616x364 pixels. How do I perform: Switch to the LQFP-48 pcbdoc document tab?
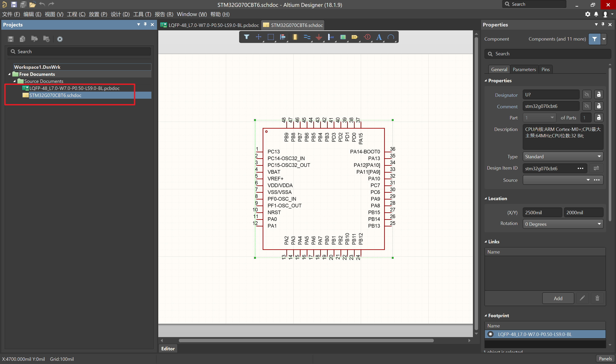210,25
